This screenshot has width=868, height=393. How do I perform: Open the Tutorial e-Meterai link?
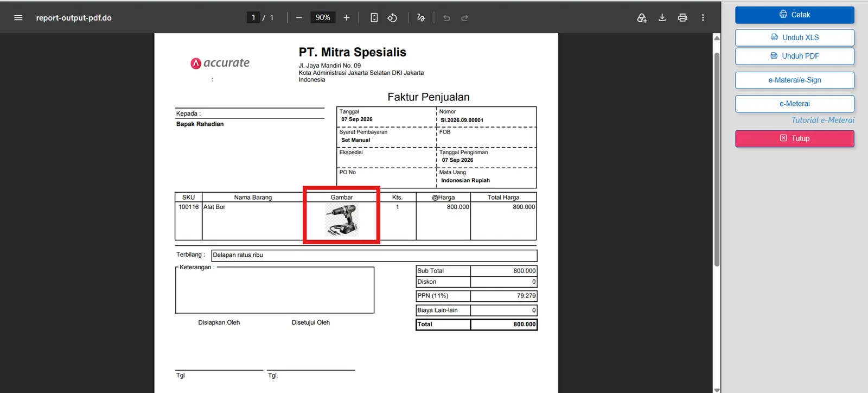[x=823, y=121]
